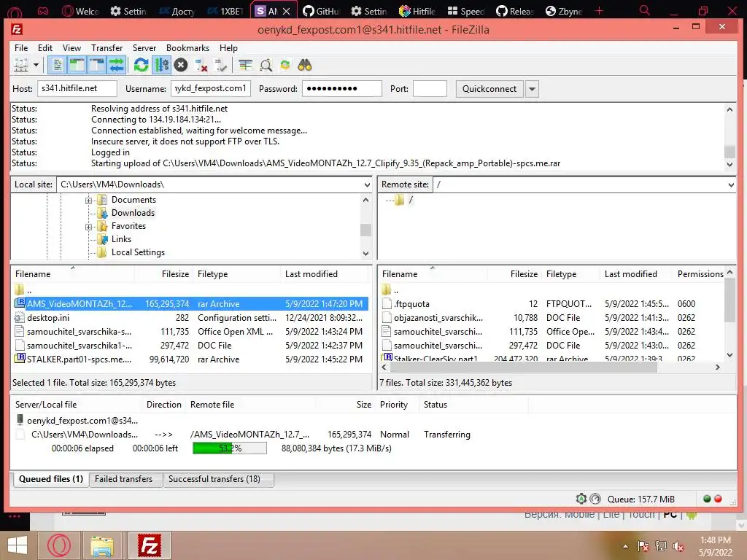Reconnect to last server icon
The image size is (747, 560).
click(220, 65)
